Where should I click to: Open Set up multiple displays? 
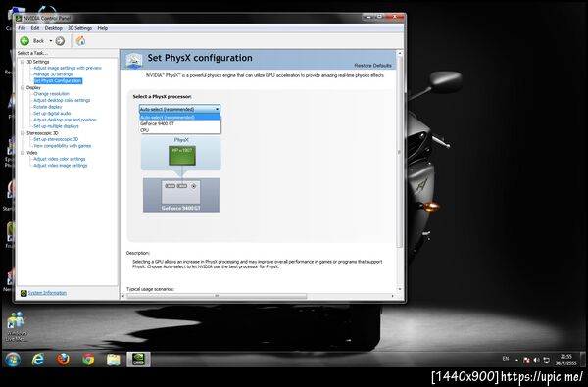[56, 126]
